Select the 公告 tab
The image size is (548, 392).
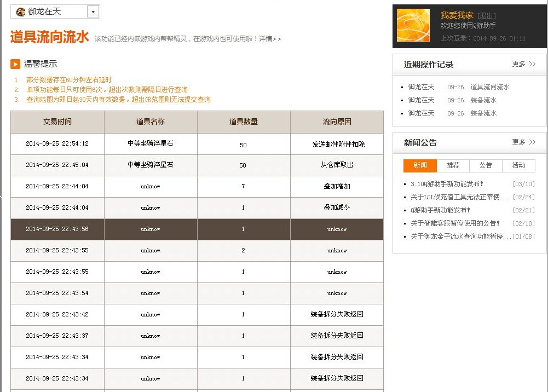(x=486, y=165)
